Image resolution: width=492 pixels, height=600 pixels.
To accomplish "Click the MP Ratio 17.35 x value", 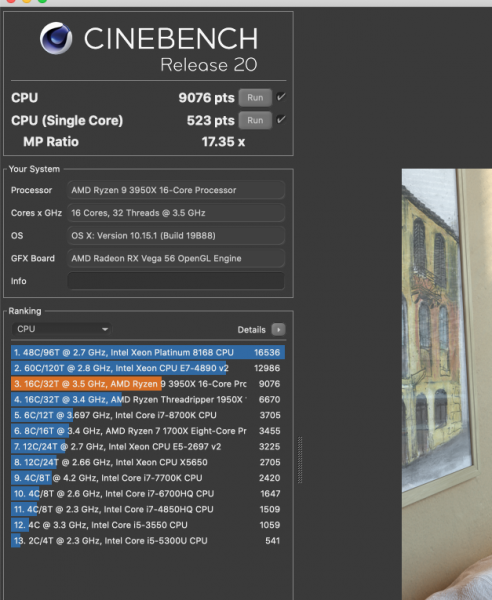I will pyautogui.click(x=223, y=142).
